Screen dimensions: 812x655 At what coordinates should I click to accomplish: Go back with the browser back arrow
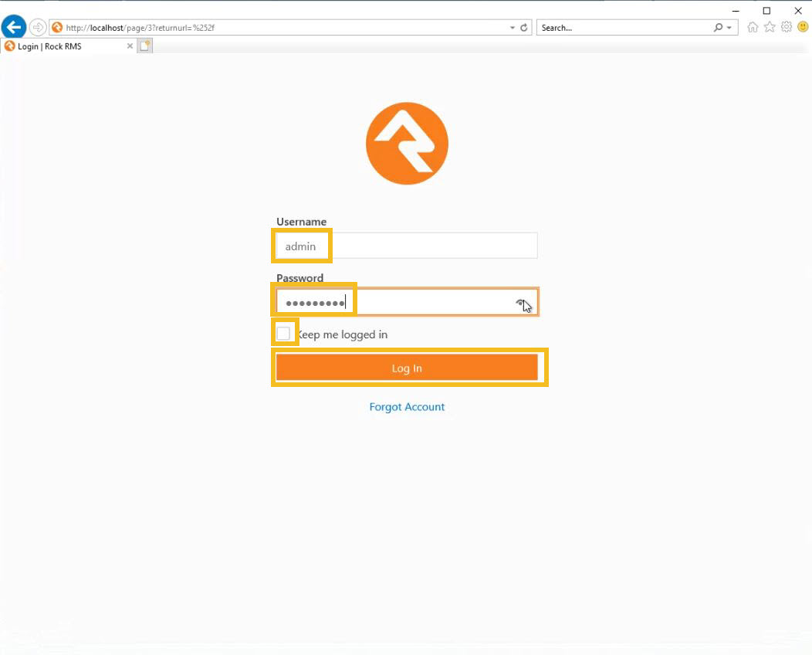coord(13,26)
